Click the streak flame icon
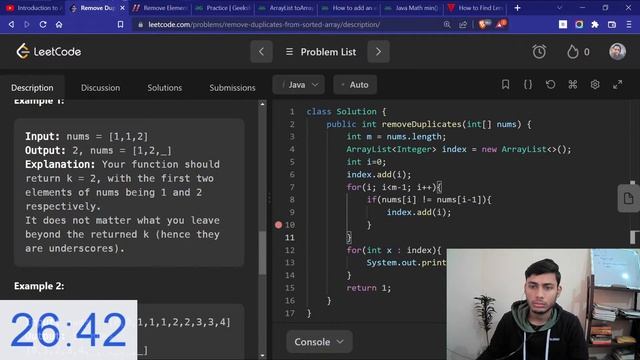Image resolution: width=640 pixels, height=360 pixels. click(x=573, y=52)
